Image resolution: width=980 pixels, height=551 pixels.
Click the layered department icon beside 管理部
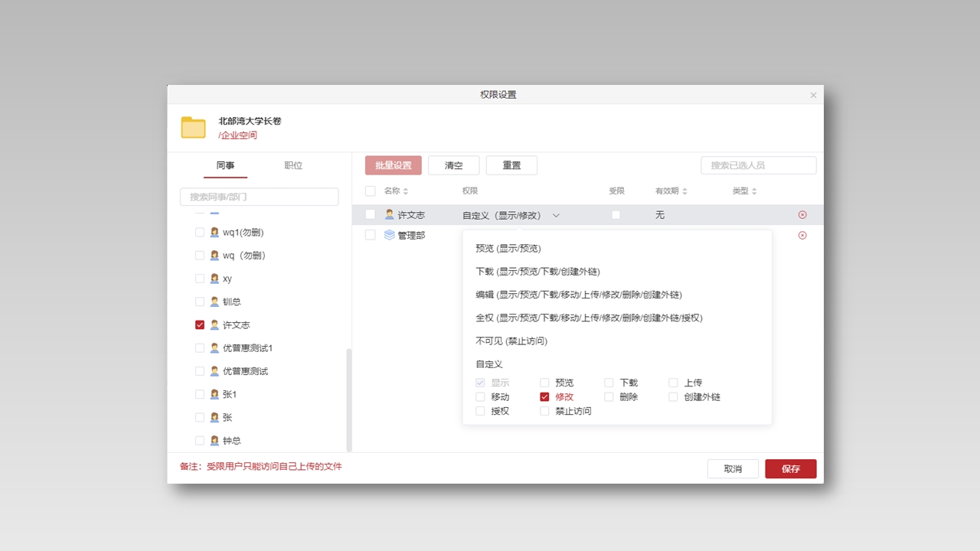point(391,235)
